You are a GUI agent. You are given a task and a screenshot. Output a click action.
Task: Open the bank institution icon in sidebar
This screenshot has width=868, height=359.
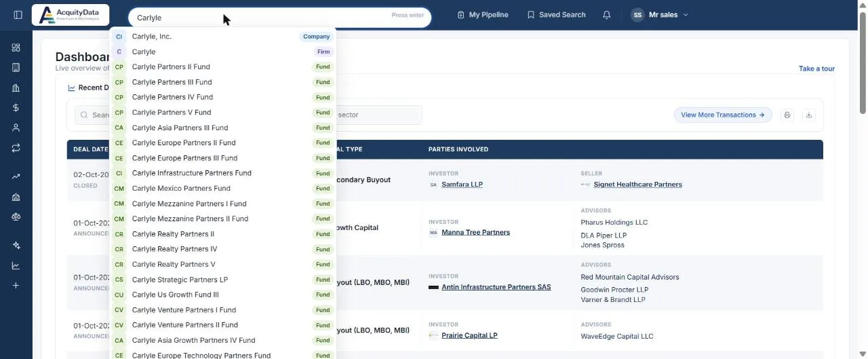pyautogui.click(x=16, y=88)
